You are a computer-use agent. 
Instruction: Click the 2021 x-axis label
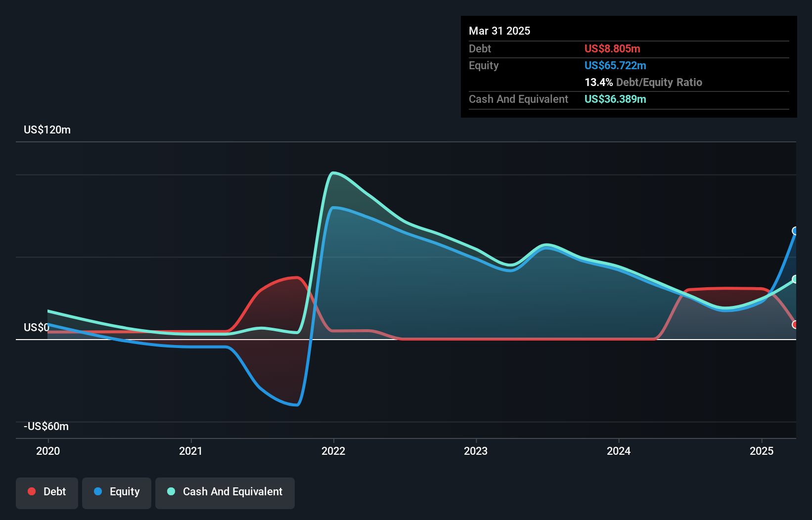point(191,451)
